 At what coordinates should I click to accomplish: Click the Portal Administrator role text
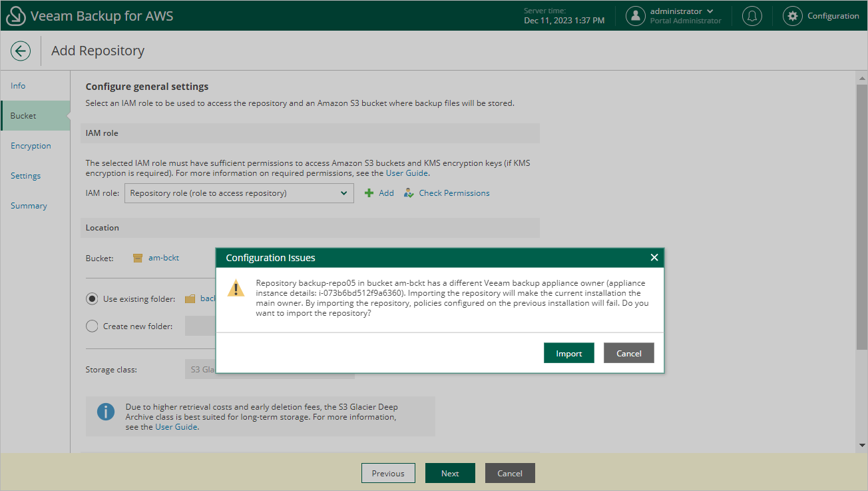[x=686, y=21]
